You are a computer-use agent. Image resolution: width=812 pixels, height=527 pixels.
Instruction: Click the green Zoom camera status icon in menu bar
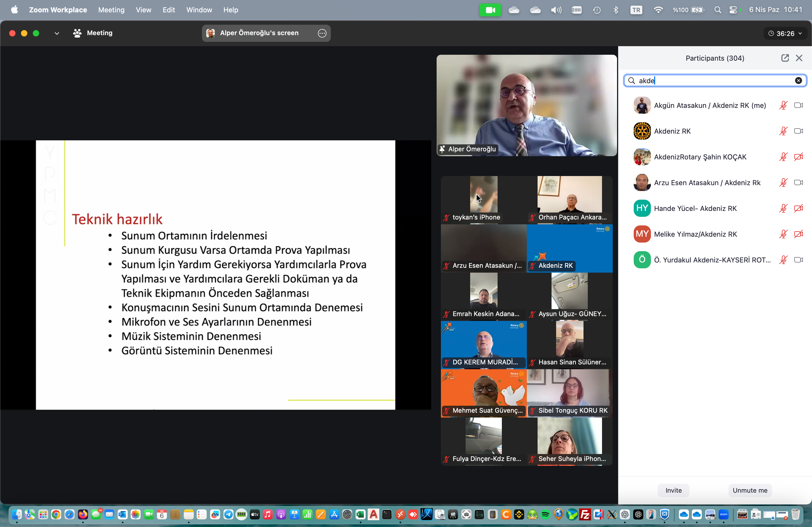(x=490, y=10)
